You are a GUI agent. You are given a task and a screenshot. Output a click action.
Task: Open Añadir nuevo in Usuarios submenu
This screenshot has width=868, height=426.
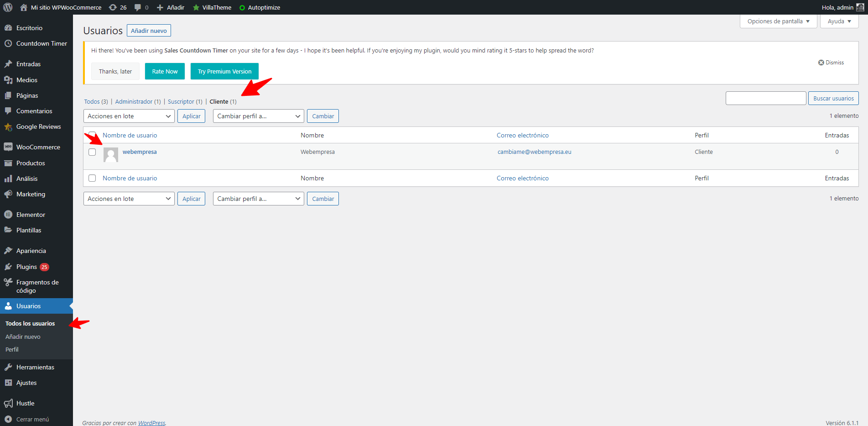(x=23, y=337)
